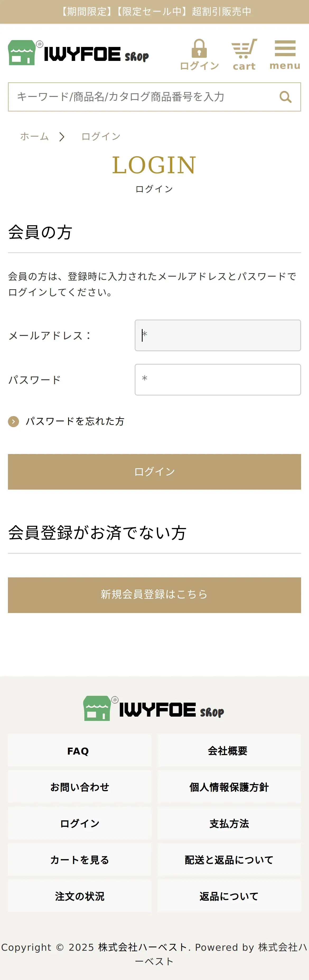This screenshot has width=309, height=980.
Task: Open the パスワードを忘れた方 link
Action: [75, 422]
